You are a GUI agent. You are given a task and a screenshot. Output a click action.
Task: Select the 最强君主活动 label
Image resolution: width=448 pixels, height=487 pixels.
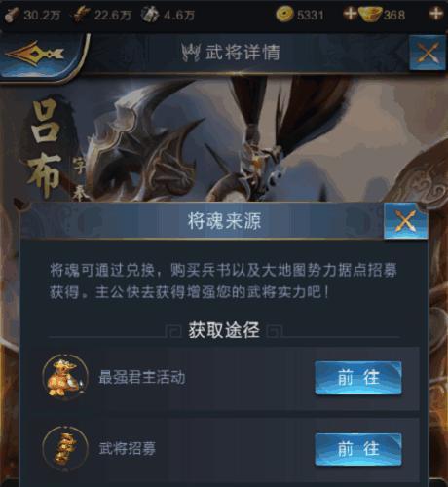[x=142, y=378]
